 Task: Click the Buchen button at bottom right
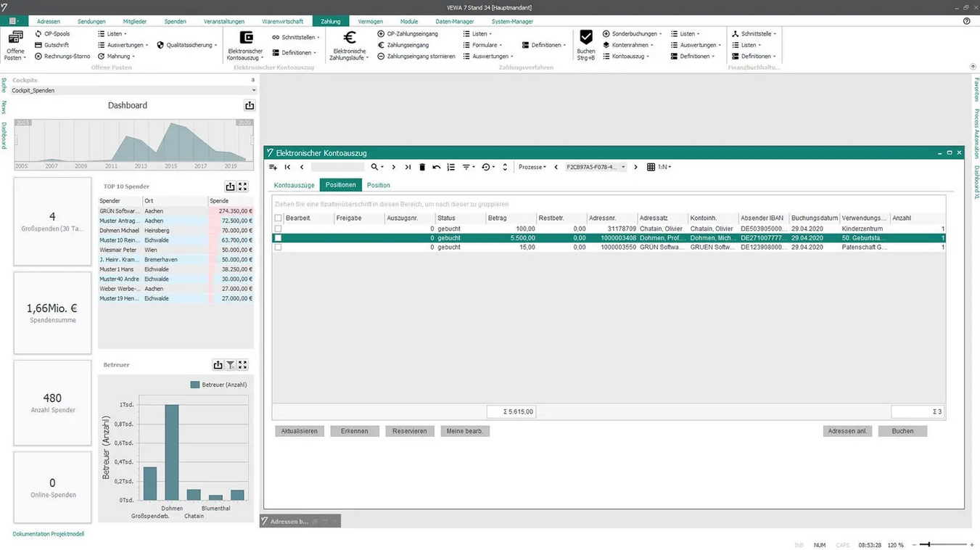click(902, 431)
